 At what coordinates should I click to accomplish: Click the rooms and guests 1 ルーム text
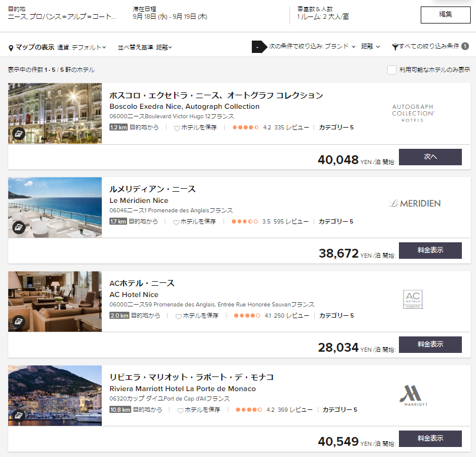pyautogui.click(x=323, y=16)
